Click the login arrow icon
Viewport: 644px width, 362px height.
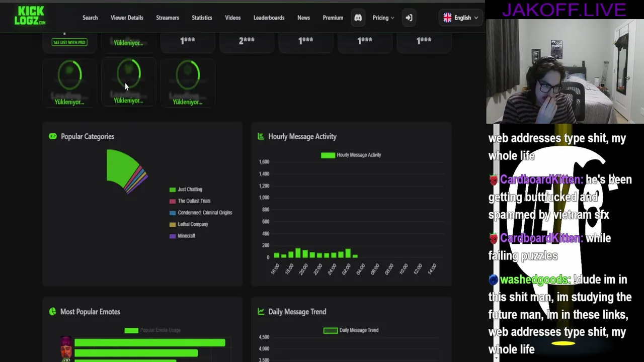pos(409,18)
